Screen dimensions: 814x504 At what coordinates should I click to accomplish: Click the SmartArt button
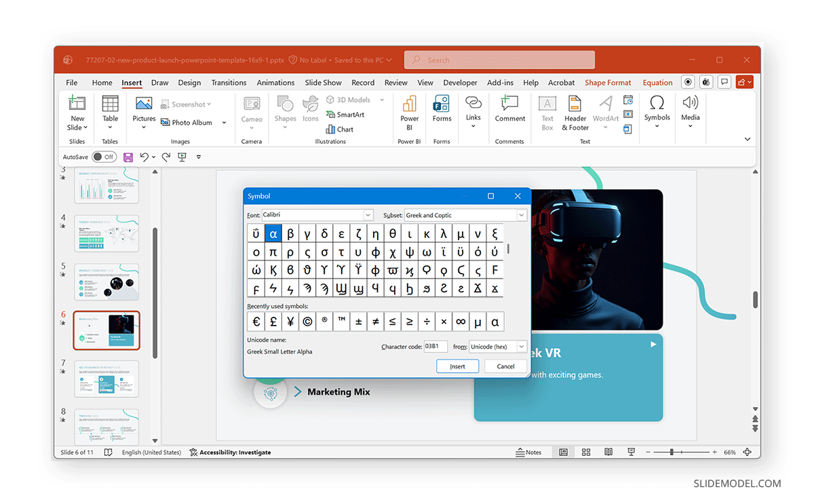[x=345, y=115]
